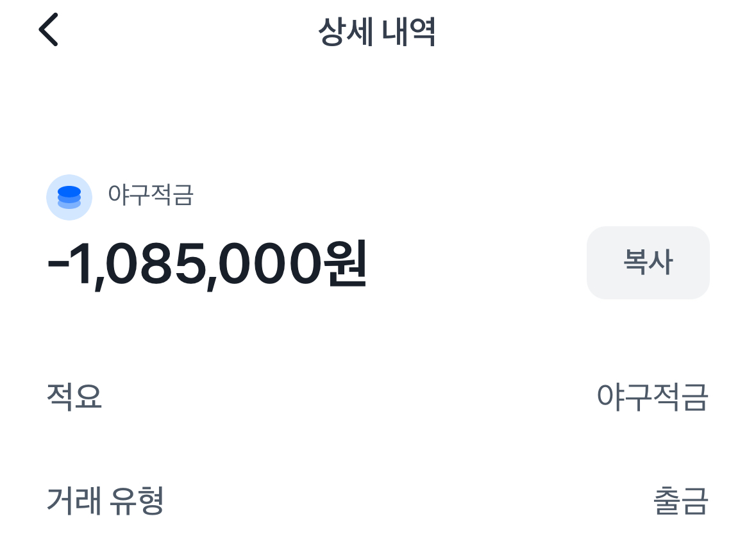Select the 거래 유형 transaction type row
Viewport: 756px width, 557px height.
tap(377, 501)
